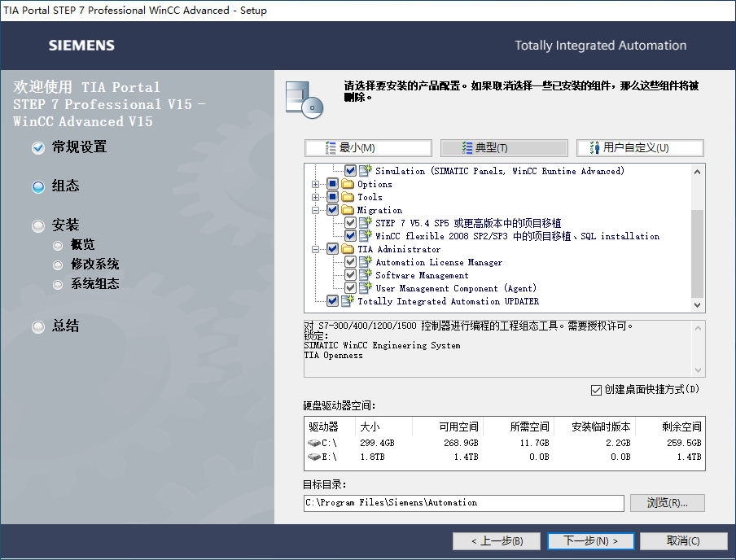Select the 用户自定义(U) custom configuration
736x560 pixels.
click(640, 148)
